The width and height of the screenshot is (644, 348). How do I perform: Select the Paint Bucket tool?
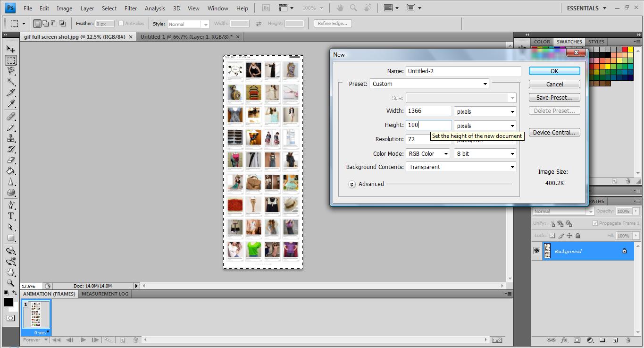10,171
